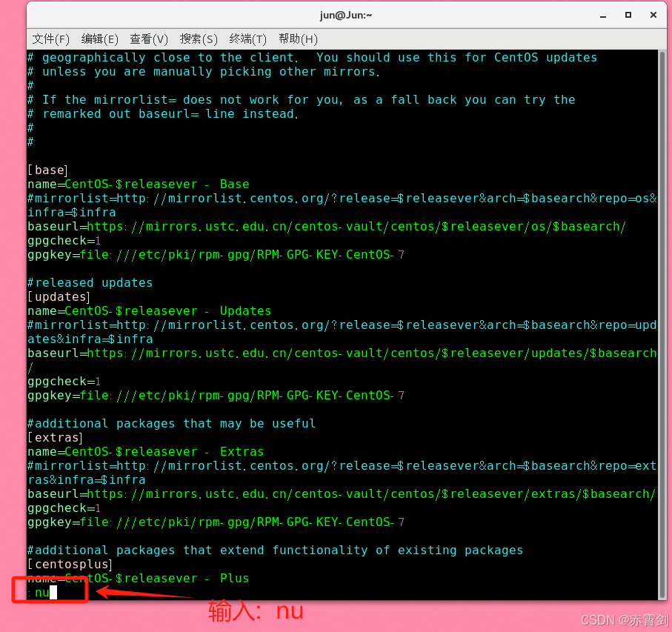
Task: Click the 'name=CentOS-$releasever - Updates' line
Action: pos(149,310)
